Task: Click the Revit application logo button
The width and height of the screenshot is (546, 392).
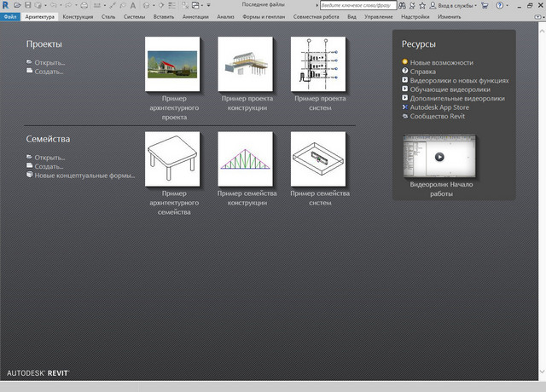Action: click(6, 5)
